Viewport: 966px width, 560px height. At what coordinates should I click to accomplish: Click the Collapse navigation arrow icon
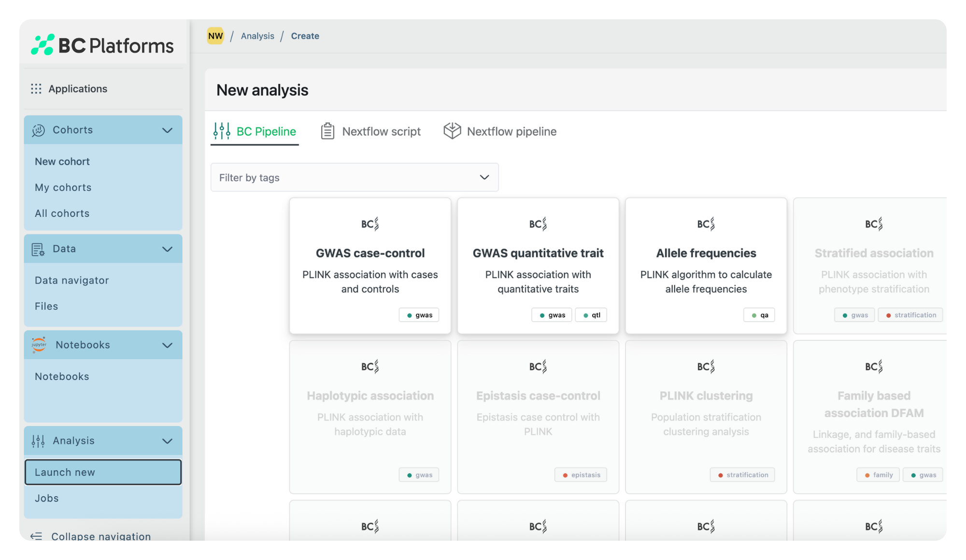tap(36, 536)
